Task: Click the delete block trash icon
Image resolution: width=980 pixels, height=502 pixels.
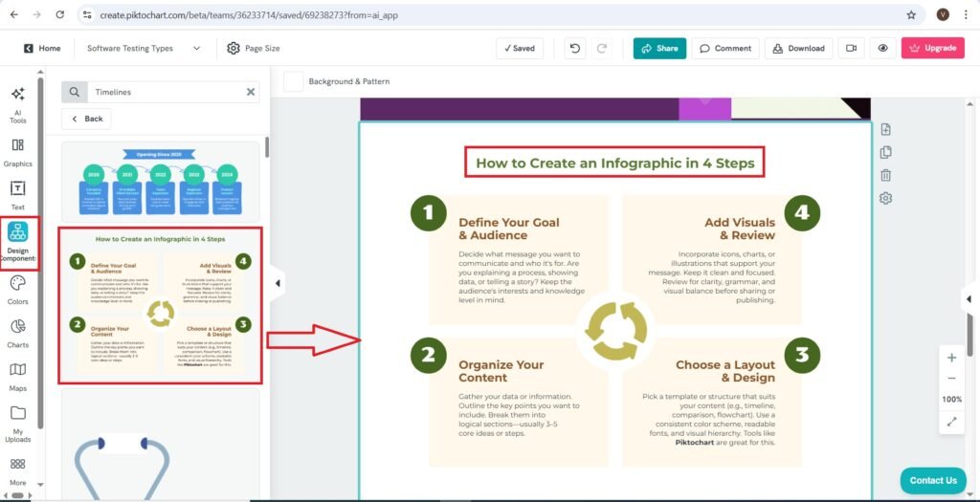Action: (885, 175)
